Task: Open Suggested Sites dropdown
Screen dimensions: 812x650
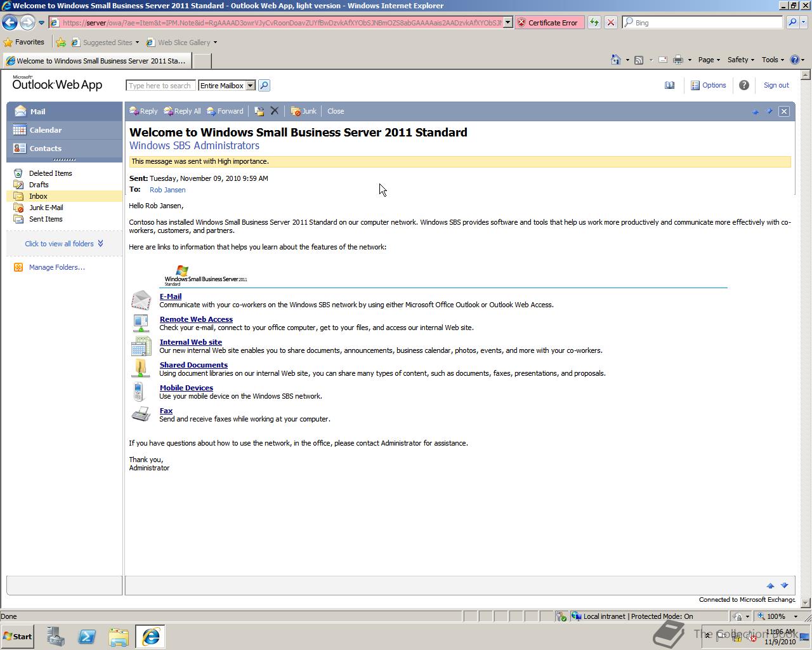Action: (x=105, y=43)
